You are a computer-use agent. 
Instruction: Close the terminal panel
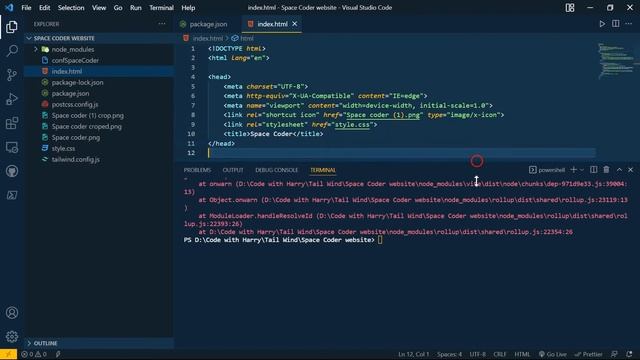[x=631, y=170]
